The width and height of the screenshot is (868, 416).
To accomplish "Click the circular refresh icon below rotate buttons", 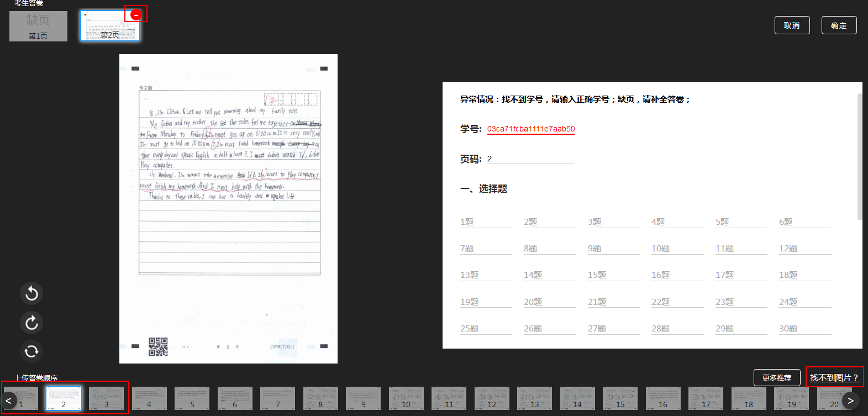I will [x=31, y=351].
